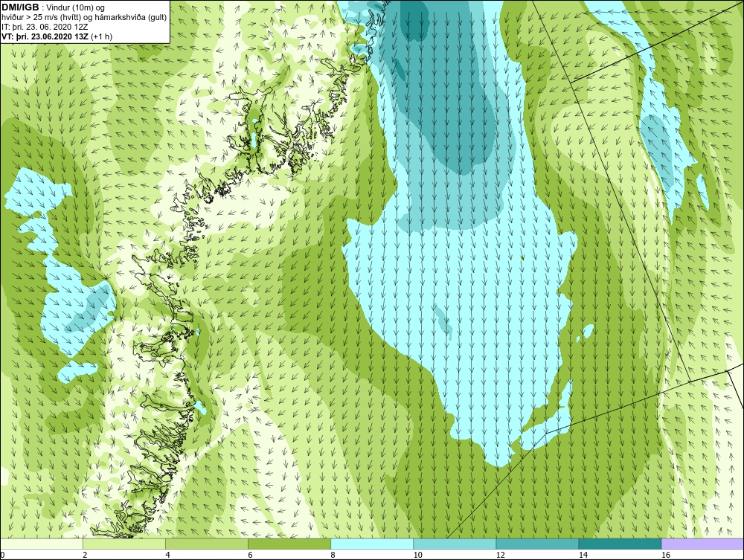744x560 pixels.
Task: Click the 8–10 m/s light cyan swatch
Action: 372,544
